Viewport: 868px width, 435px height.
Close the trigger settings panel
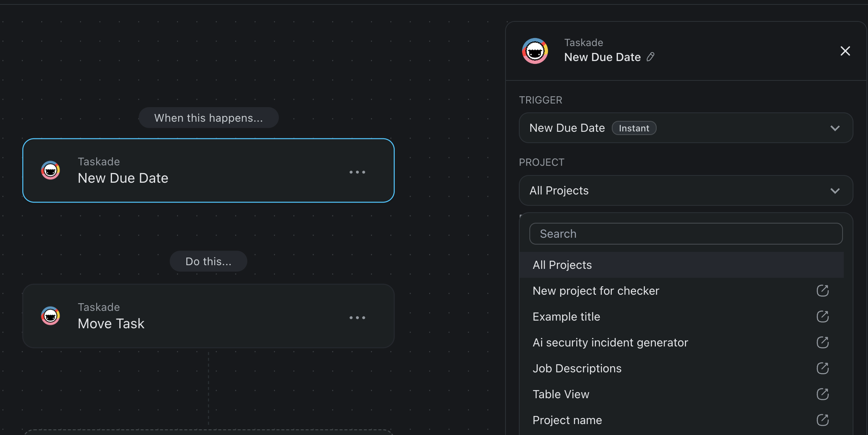pos(845,51)
